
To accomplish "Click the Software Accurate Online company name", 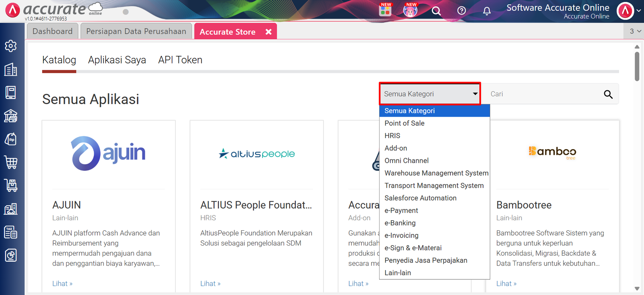I will pyautogui.click(x=558, y=8).
